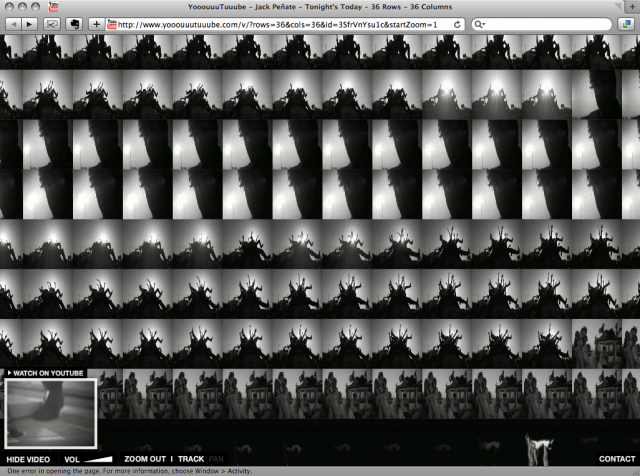Click the site favicon in address bar

click(x=111, y=24)
